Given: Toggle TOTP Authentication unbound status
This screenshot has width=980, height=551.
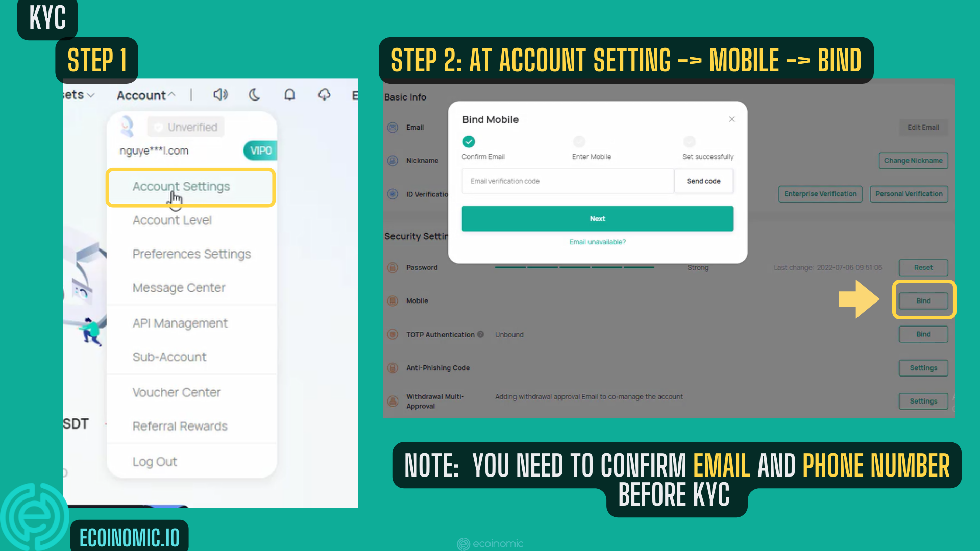Looking at the screenshot, I should pos(923,334).
